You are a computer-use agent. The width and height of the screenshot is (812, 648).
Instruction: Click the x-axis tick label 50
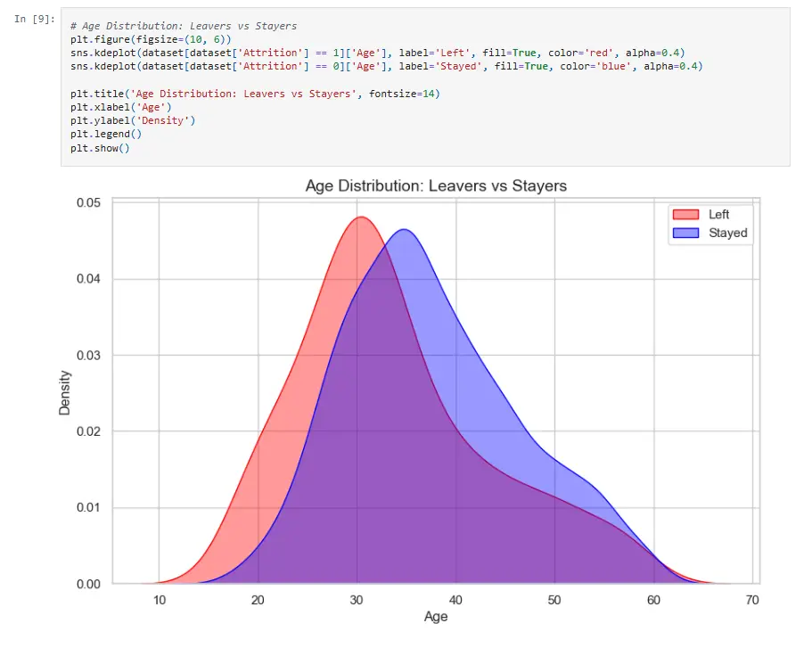coord(554,600)
